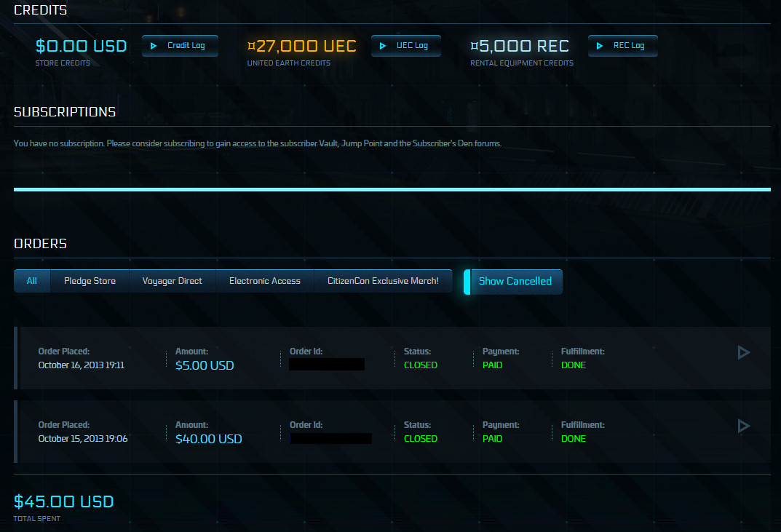Click the $5.00 USD order amount
This screenshot has width=781, height=532.
click(x=205, y=365)
